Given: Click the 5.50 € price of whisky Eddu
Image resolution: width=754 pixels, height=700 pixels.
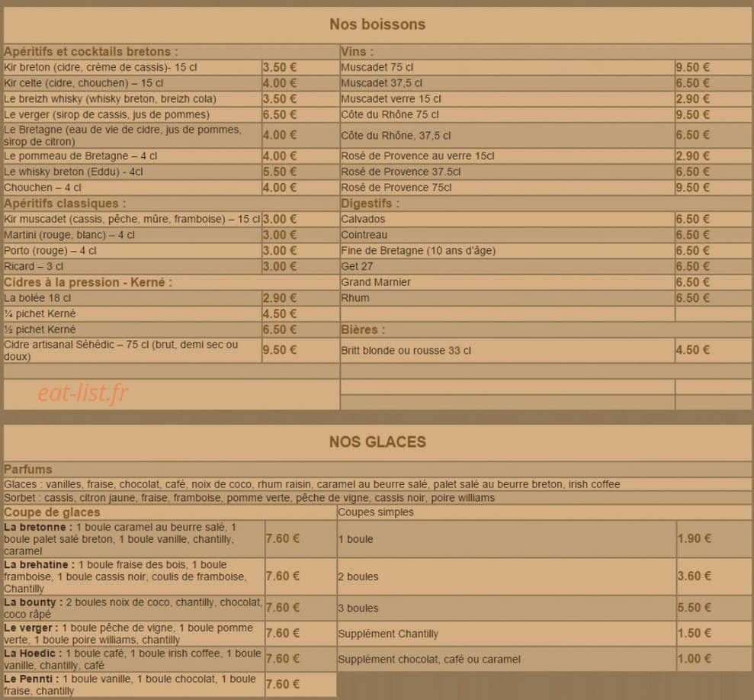Looking at the screenshot, I should coord(280,172).
